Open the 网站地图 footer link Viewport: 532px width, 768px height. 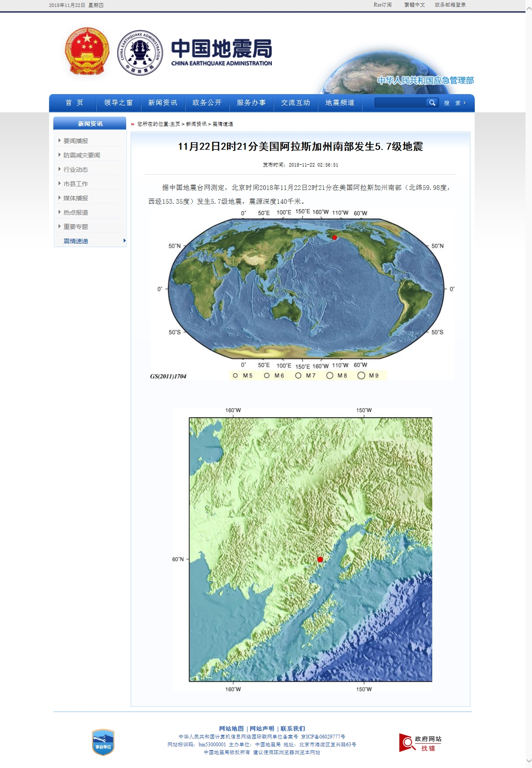(231, 729)
